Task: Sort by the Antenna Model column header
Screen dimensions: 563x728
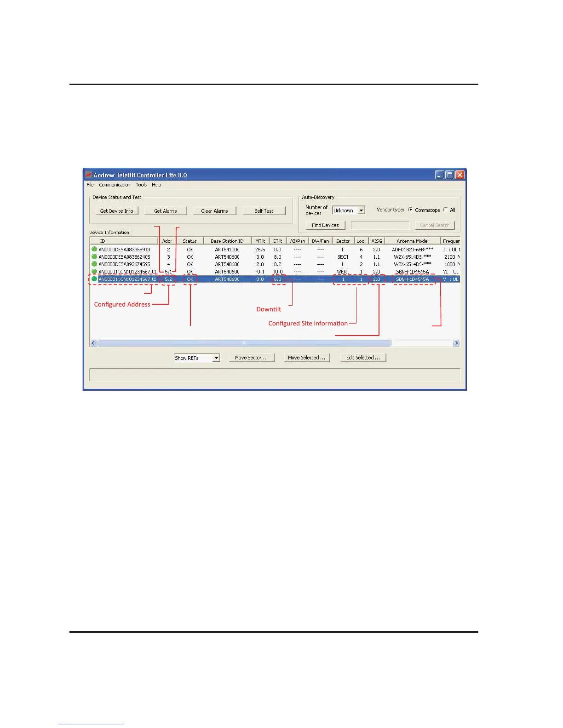Action: 413,241
